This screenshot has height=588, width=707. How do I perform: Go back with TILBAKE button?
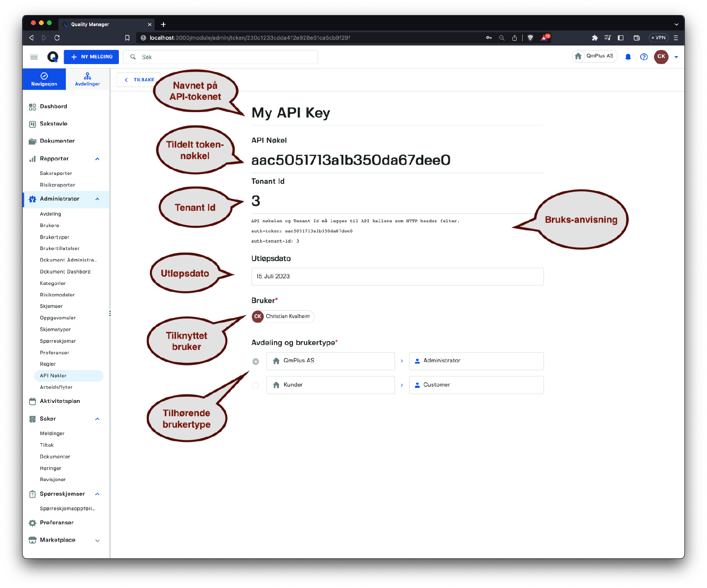pyautogui.click(x=139, y=80)
